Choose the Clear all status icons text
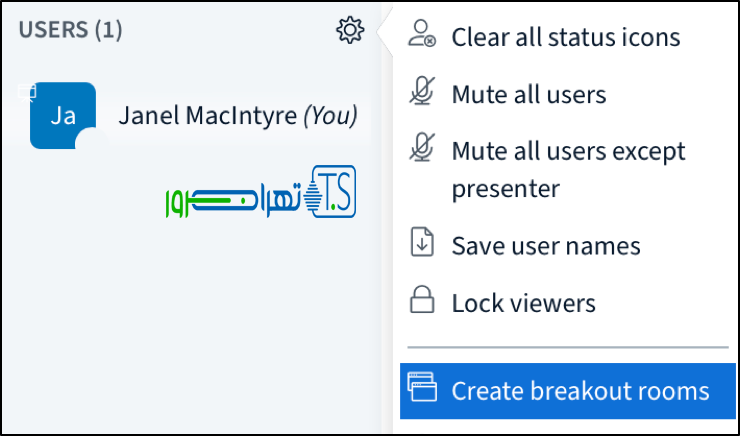This screenshot has height=436, width=740. point(566,38)
